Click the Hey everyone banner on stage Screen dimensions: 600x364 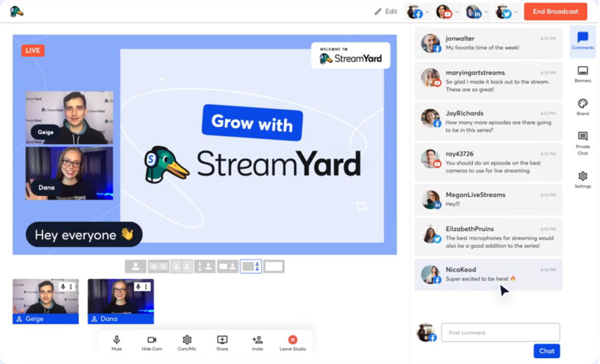(x=84, y=234)
